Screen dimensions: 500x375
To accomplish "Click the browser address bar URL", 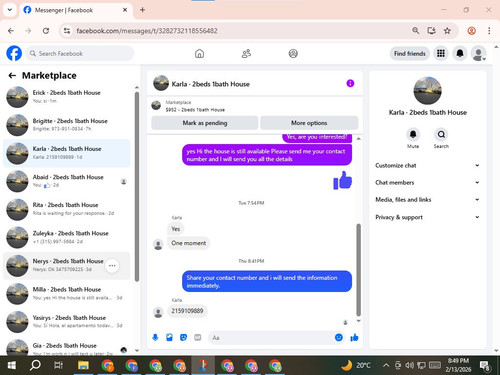I will (147, 31).
